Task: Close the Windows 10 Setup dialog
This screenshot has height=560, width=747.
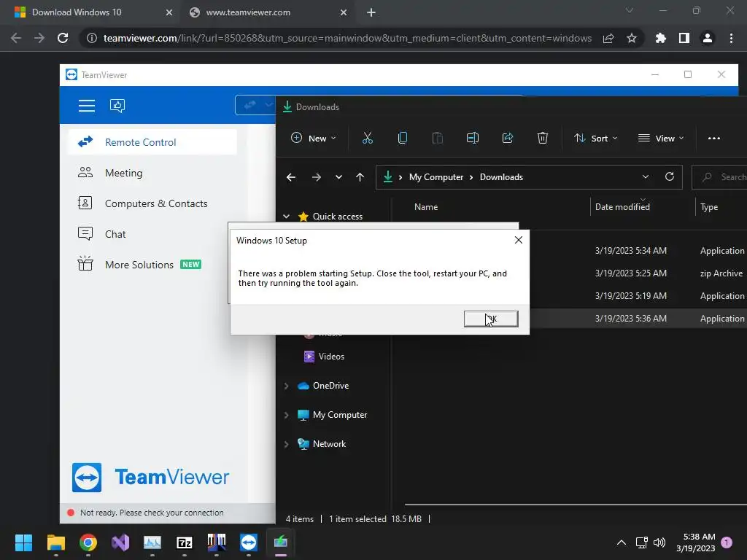Action: (x=519, y=240)
